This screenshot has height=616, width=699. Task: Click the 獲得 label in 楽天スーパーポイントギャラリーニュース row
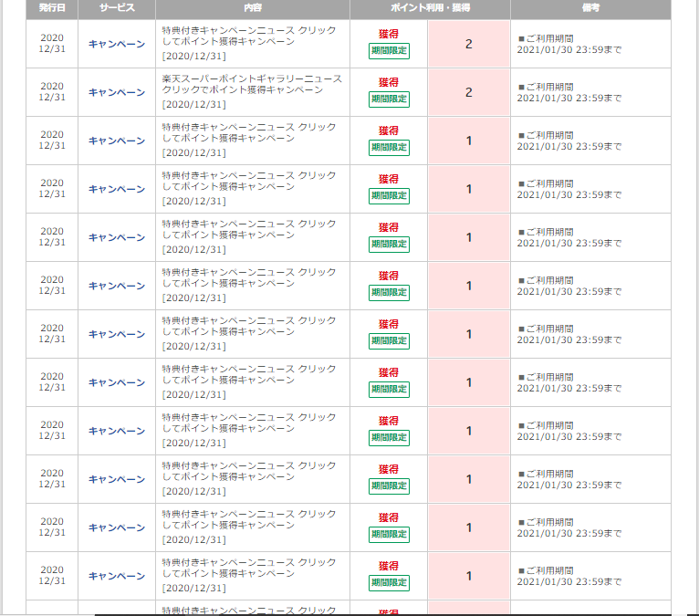[389, 82]
